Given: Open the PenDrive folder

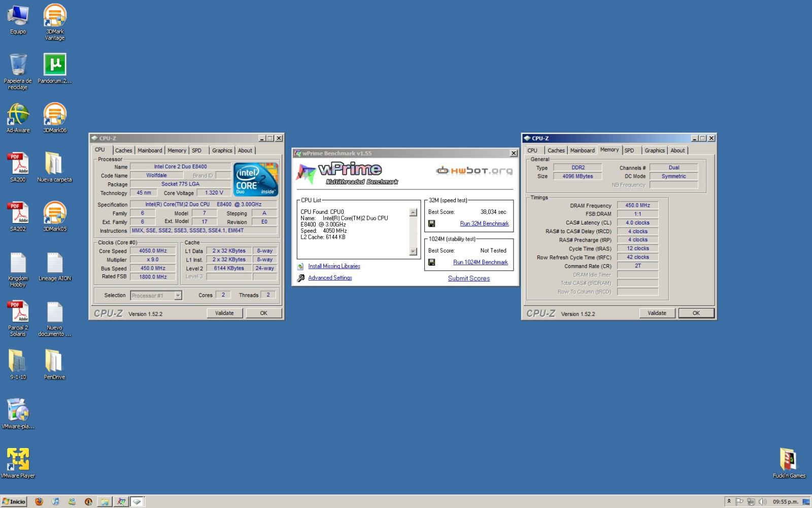Looking at the screenshot, I should click(x=54, y=364).
